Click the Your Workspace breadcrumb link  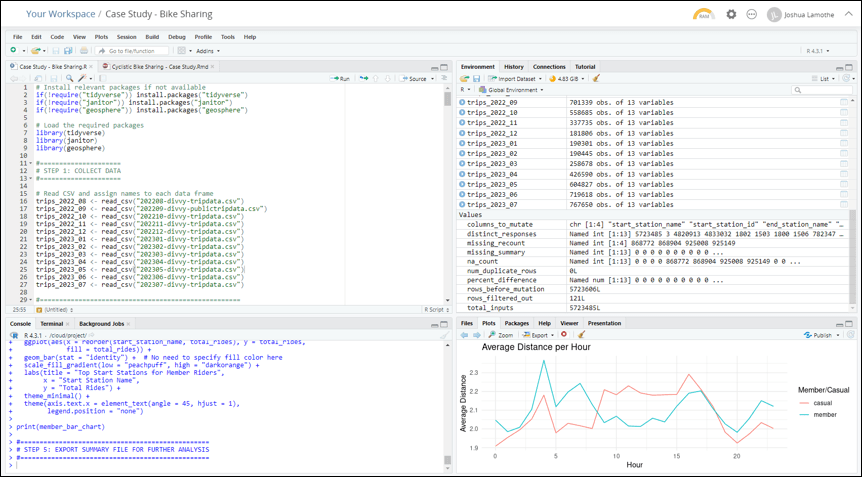(x=59, y=14)
